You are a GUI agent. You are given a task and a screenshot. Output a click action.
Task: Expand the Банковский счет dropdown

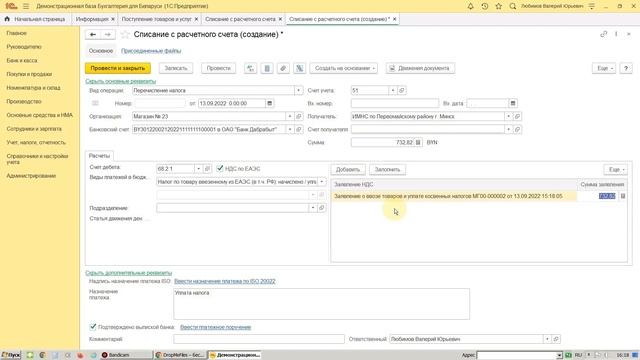pos(290,129)
